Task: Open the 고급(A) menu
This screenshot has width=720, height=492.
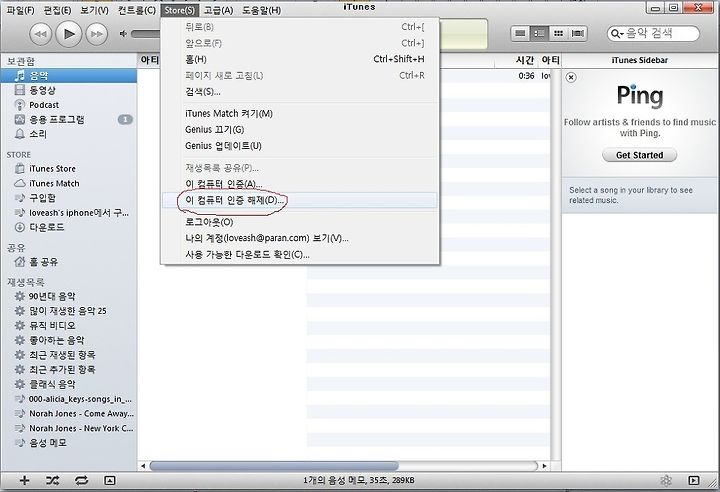Action: pos(219,10)
